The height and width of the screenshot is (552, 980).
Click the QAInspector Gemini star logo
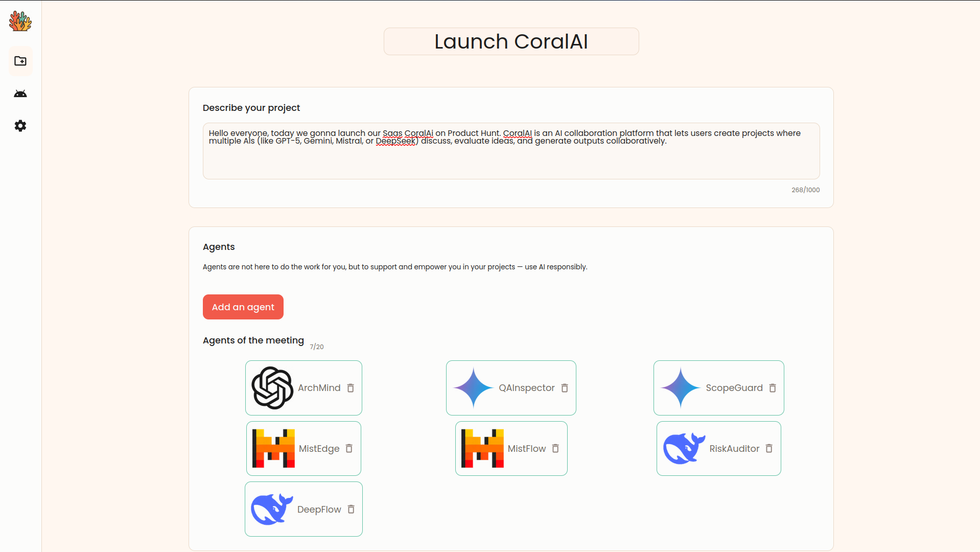[473, 388]
